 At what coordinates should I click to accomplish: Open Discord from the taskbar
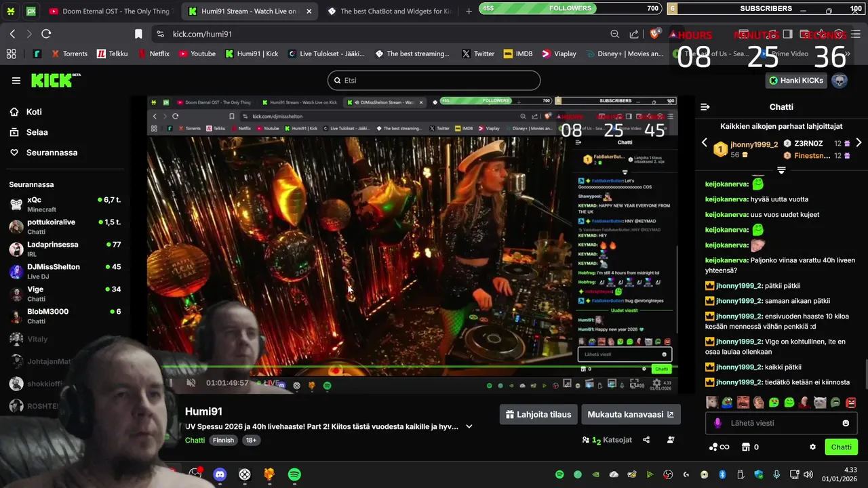[220, 474]
